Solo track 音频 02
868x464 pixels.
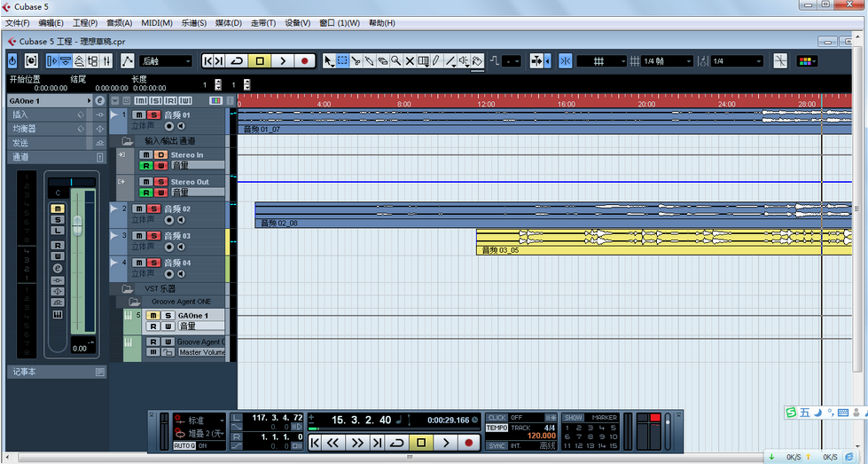tap(154, 208)
